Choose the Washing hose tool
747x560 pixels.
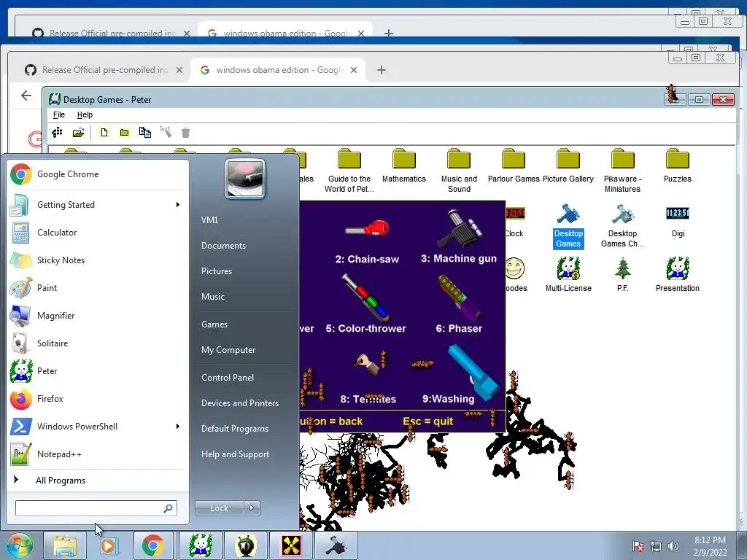(x=460, y=375)
